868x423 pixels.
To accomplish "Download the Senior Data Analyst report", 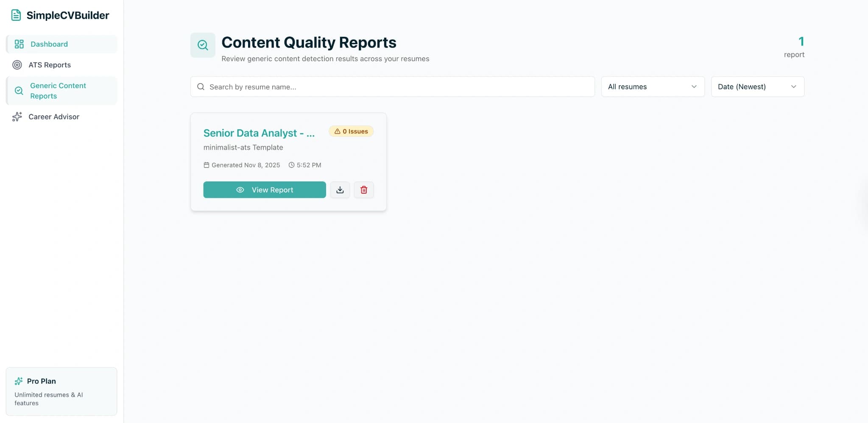I will coord(340,190).
